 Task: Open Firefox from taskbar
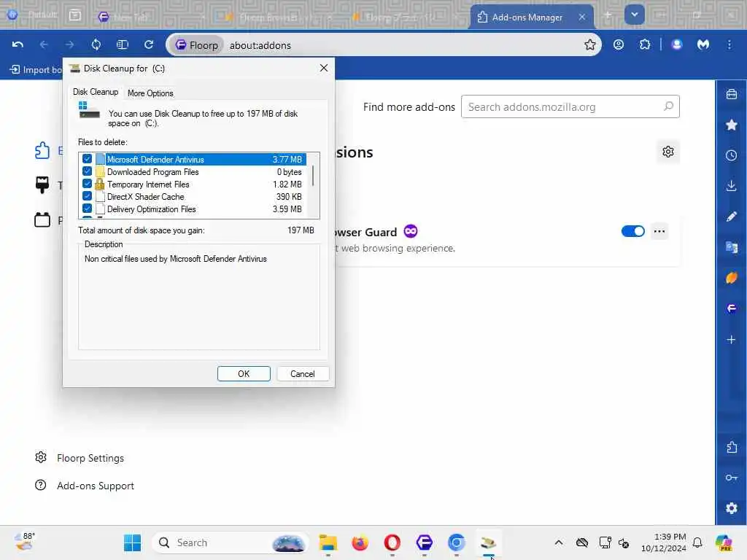[x=360, y=542]
